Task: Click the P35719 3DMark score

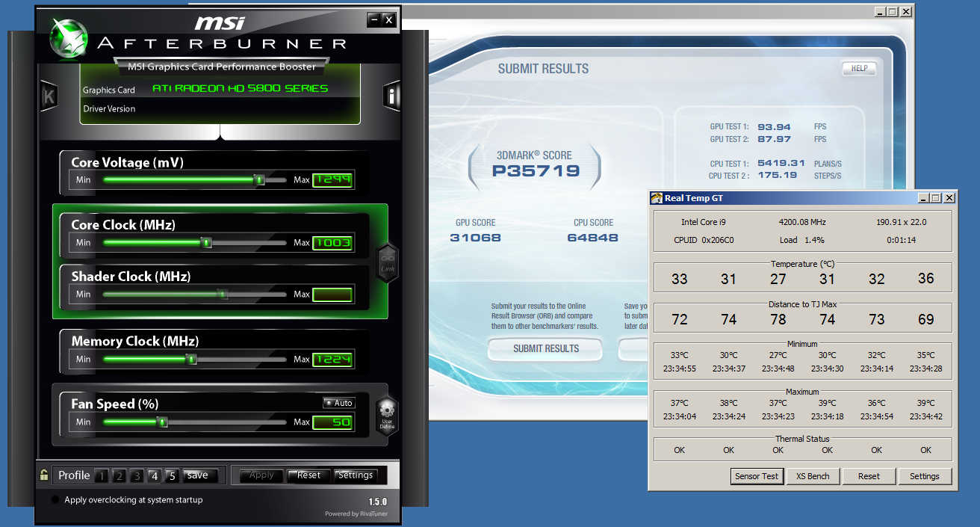Action: [x=536, y=170]
